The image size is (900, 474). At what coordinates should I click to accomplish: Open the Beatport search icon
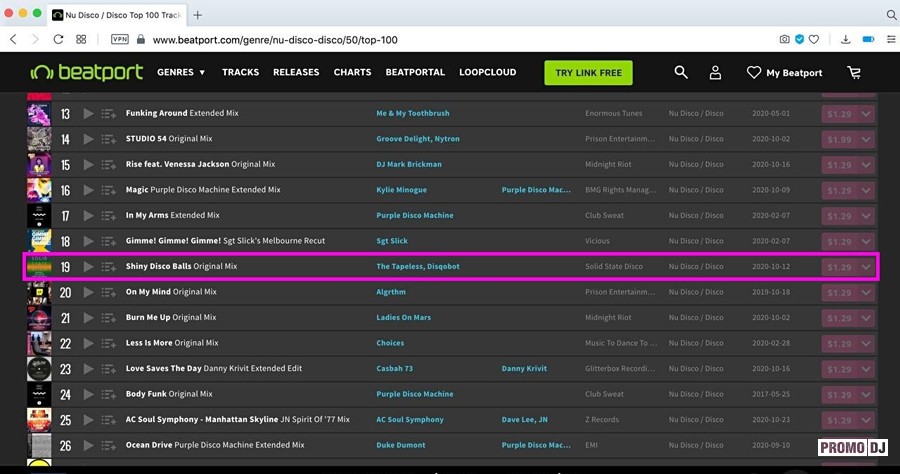(681, 72)
